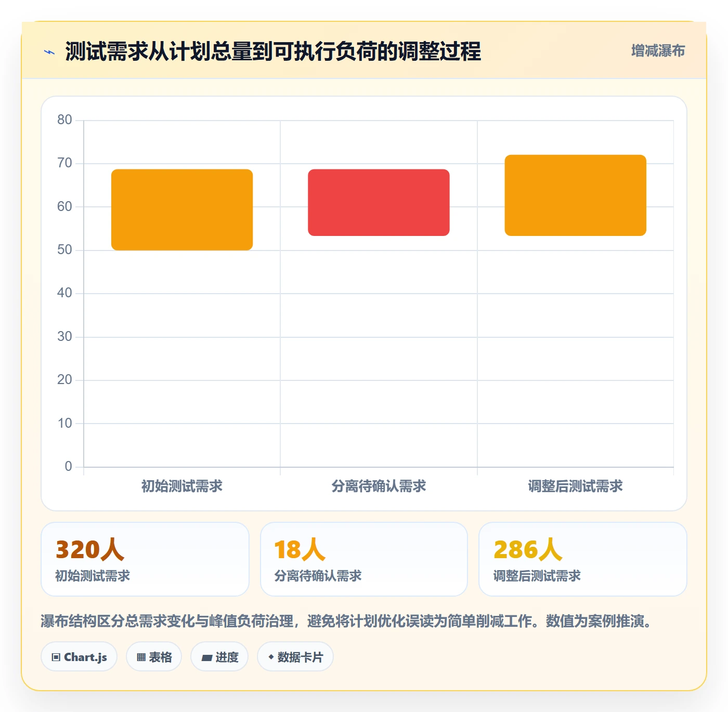Click x-axis label 初始测试需求
The image size is (728, 712).
pos(182,486)
